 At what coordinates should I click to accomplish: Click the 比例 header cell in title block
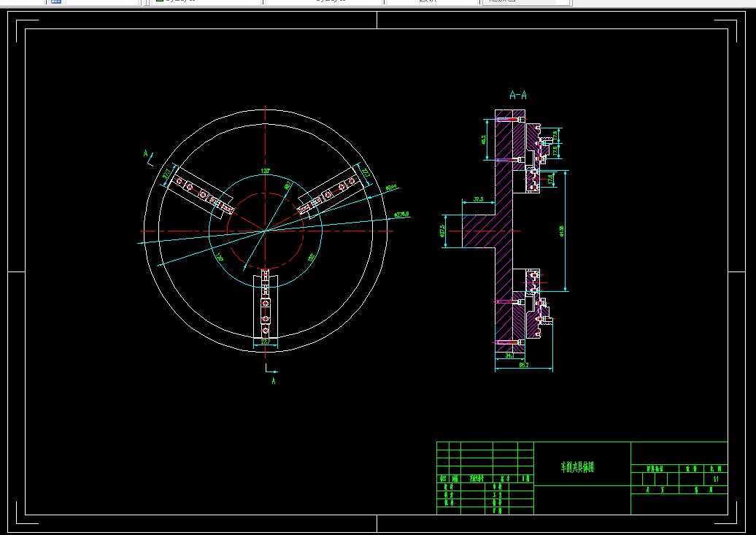point(715,469)
